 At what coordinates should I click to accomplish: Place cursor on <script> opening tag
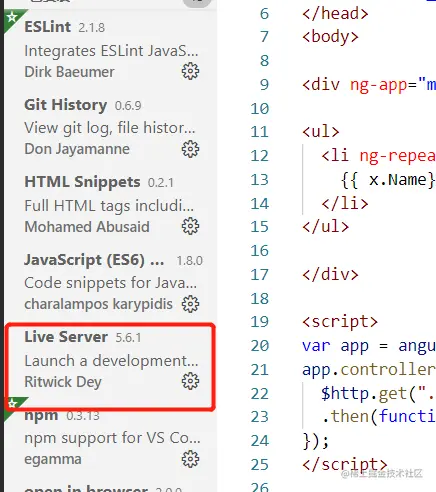pos(340,322)
